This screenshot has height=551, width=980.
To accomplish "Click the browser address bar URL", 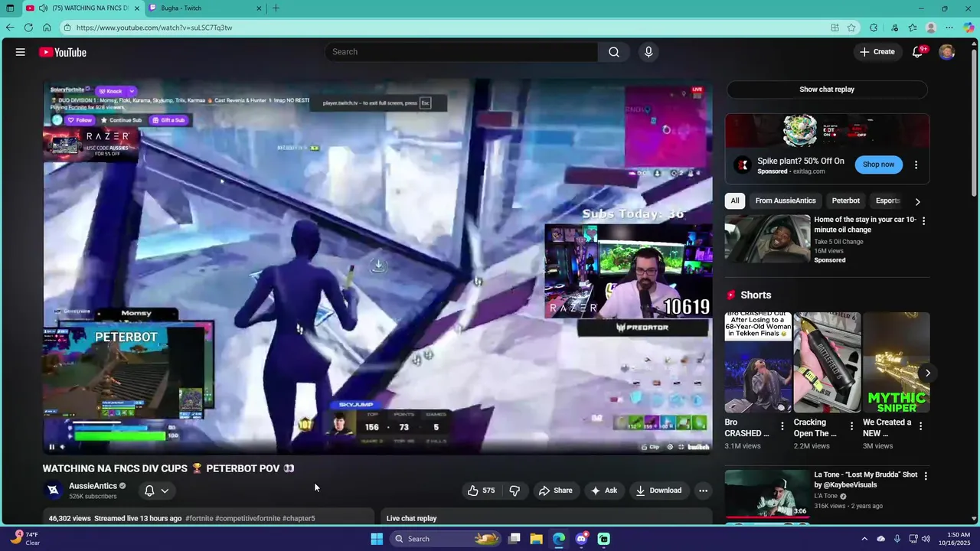I will [153, 28].
